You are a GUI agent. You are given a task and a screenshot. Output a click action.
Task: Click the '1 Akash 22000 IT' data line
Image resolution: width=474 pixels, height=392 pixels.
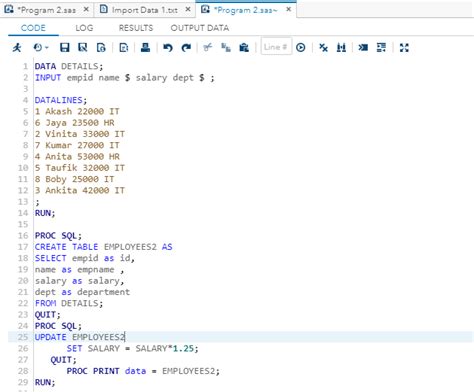77,111
